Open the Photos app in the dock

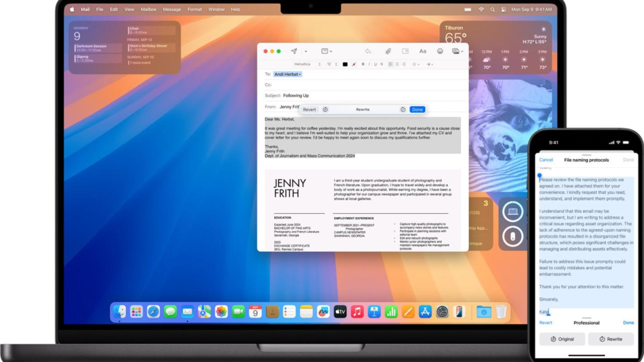click(221, 312)
